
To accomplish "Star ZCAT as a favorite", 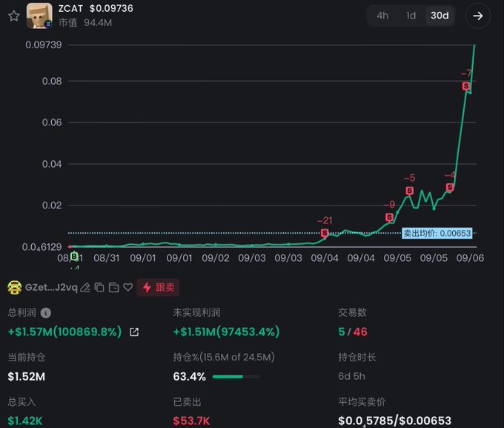I will (14, 16).
